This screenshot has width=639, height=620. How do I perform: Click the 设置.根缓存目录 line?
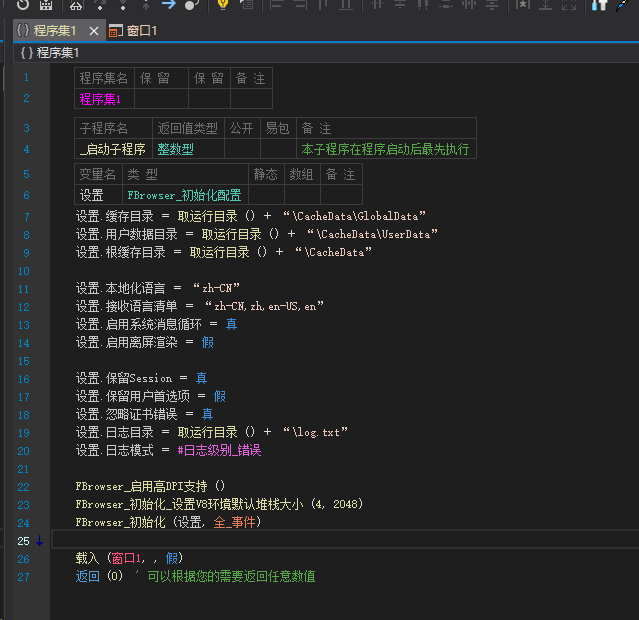[223, 252]
